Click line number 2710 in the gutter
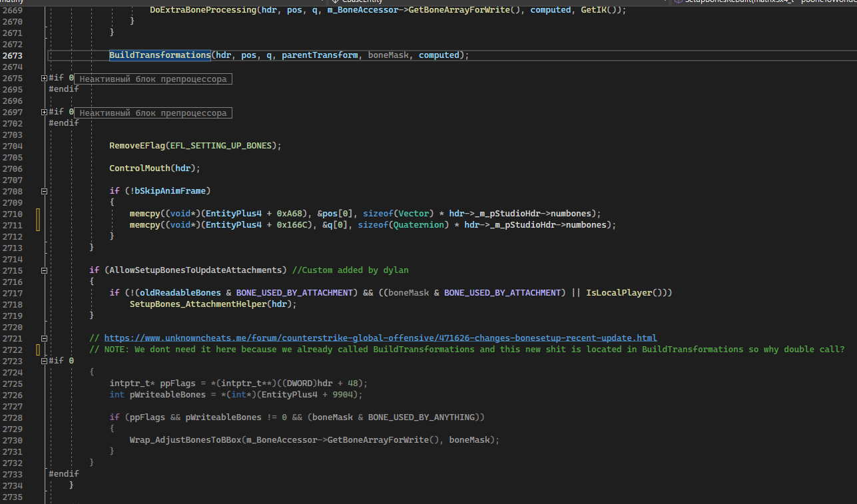The width and height of the screenshot is (857, 504). pyautogui.click(x=13, y=214)
